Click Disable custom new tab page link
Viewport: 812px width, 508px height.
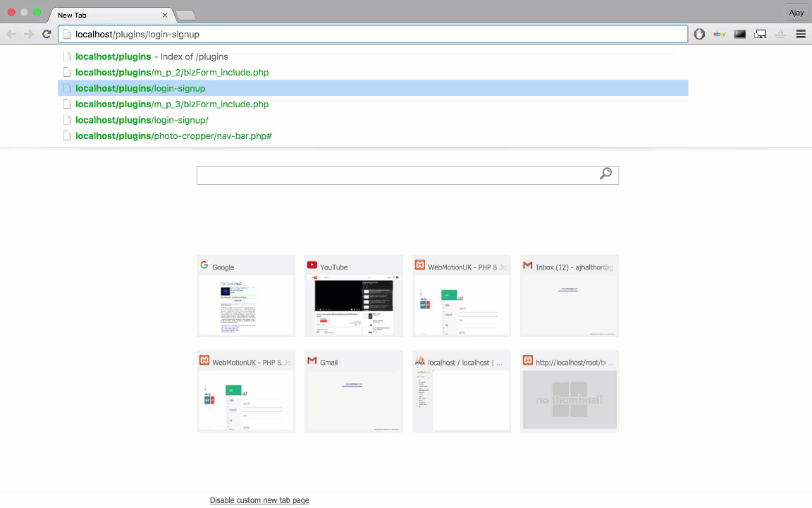(259, 500)
